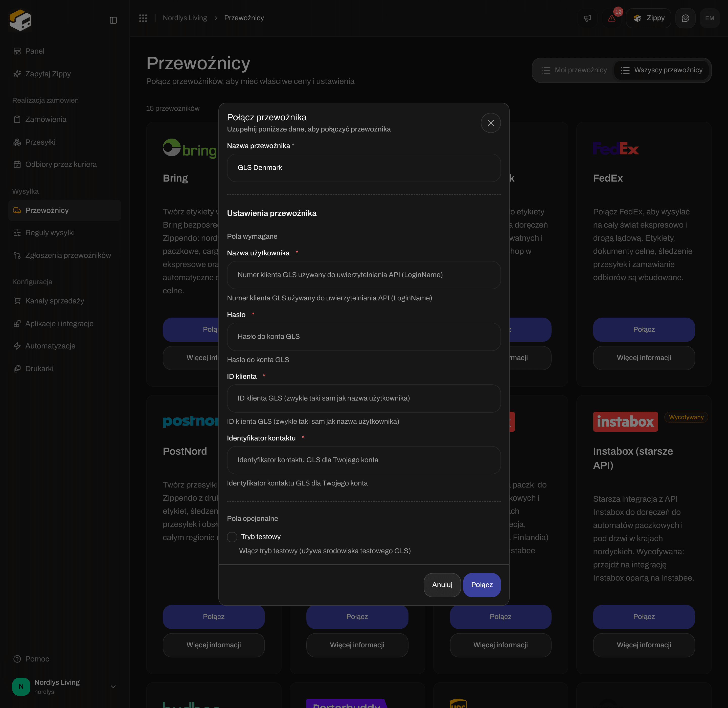Click the Przewoźnicy truck icon in sidebar
Screen dimensions: 728x708
point(17,210)
